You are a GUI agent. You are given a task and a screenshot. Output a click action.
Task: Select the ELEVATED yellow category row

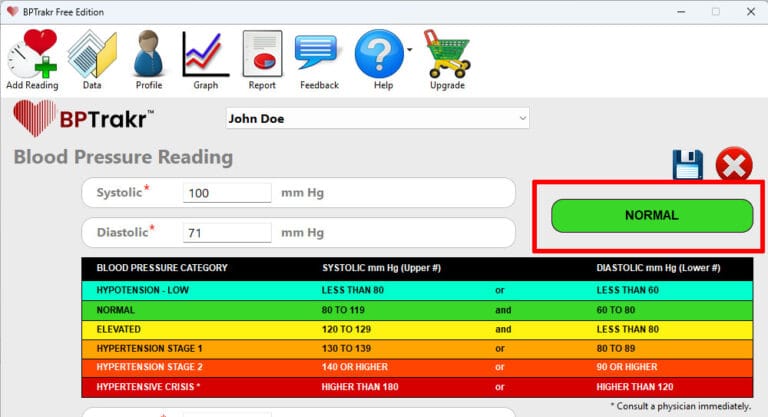point(416,329)
